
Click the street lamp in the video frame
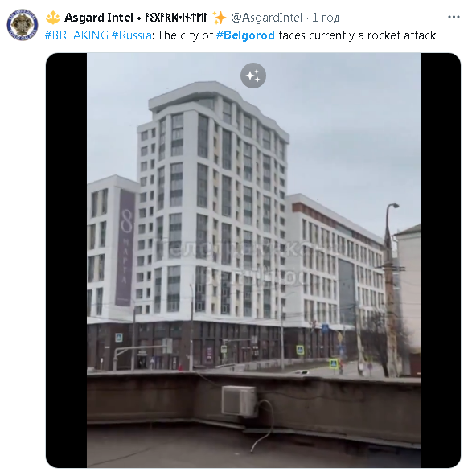[390, 289]
